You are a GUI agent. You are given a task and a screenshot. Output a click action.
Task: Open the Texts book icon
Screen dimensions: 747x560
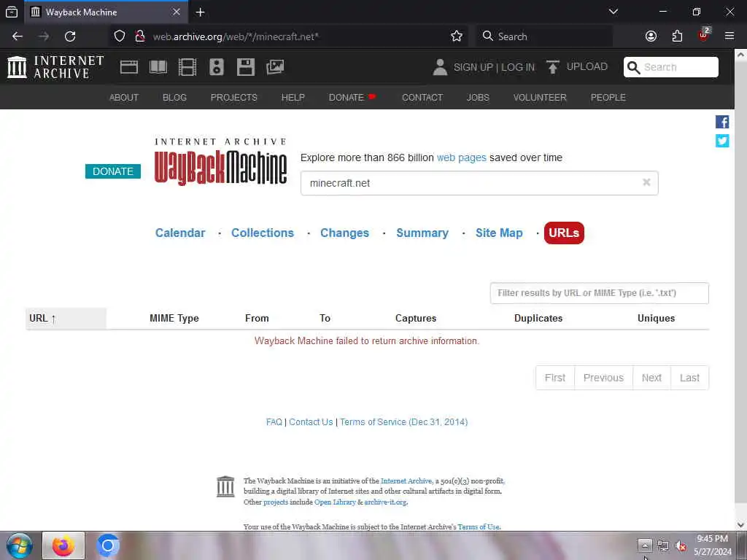(158, 67)
